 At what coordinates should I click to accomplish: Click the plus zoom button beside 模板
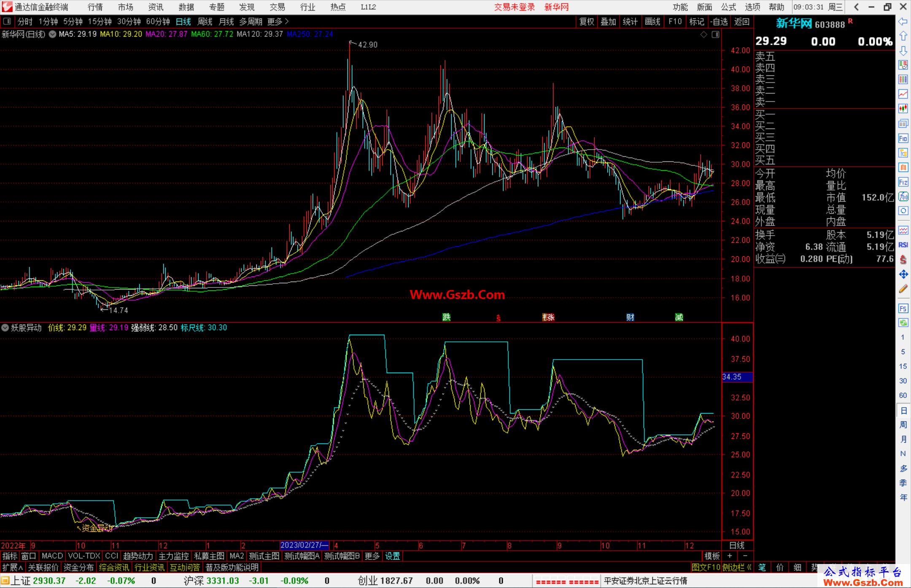pyautogui.click(x=730, y=556)
